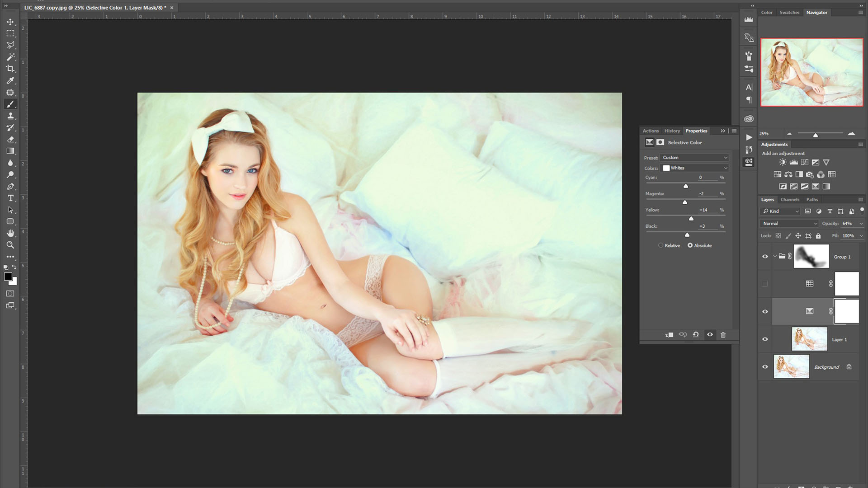Select the Horizontal Type tool
This screenshot has width=868, height=488.
point(10,198)
